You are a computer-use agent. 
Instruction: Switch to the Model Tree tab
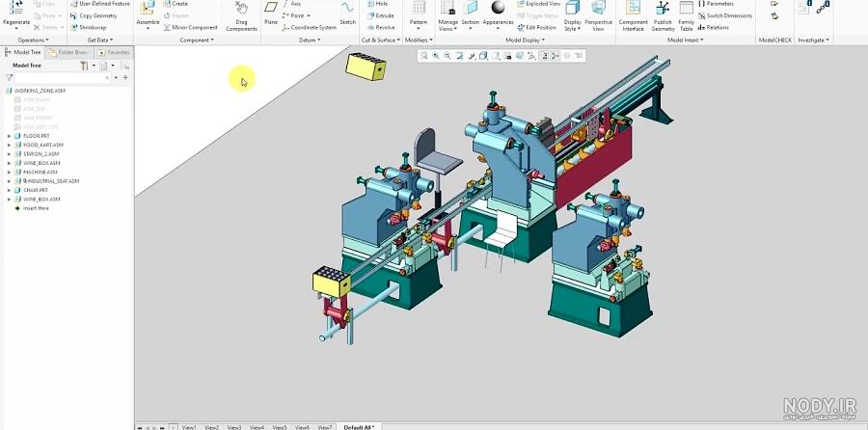click(23, 52)
